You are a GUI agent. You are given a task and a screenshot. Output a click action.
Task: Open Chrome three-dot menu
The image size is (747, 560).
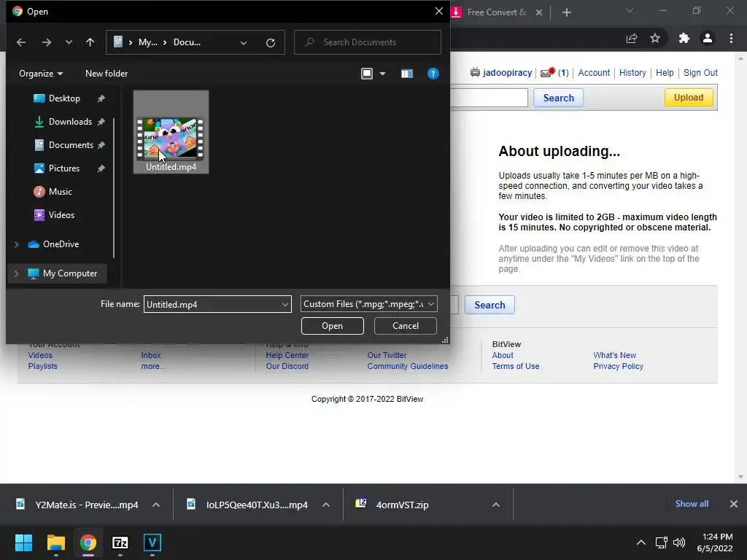pos(731,38)
